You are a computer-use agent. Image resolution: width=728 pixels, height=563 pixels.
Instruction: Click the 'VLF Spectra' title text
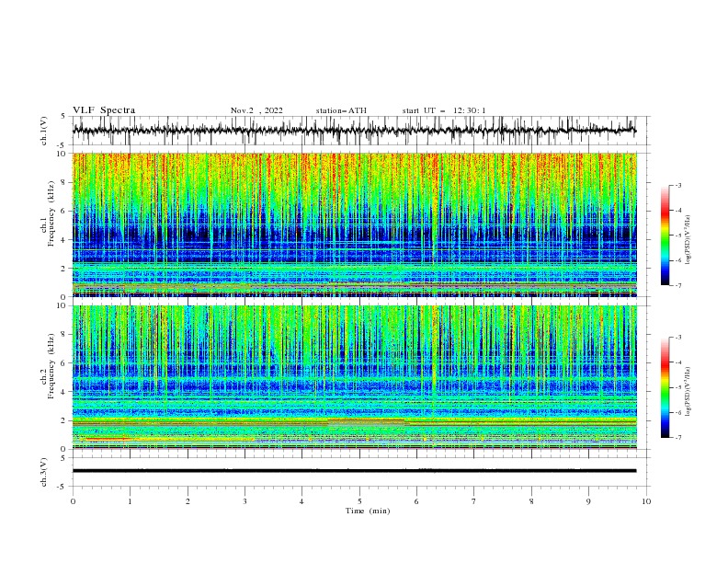[104, 110]
